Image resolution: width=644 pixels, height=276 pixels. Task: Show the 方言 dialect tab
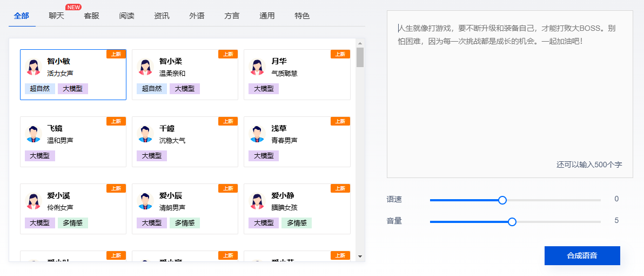click(x=232, y=16)
